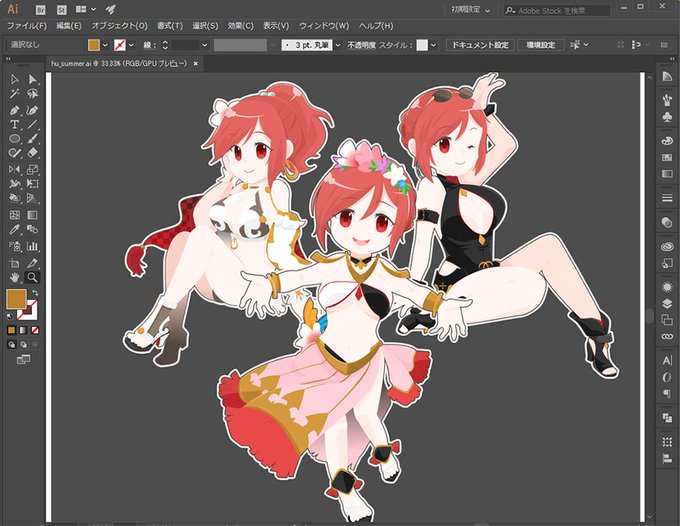Open the Creative Cloud Libraries panel icon

pos(667,247)
